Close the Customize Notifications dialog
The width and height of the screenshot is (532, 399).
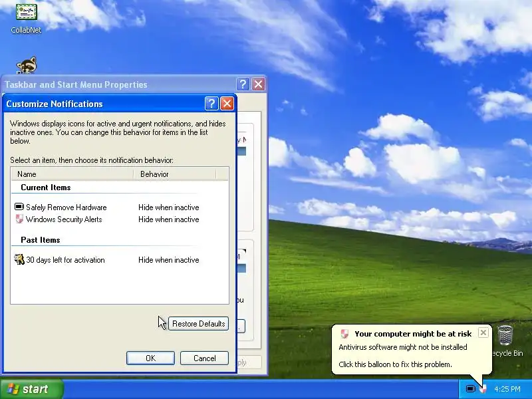click(227, 104)
